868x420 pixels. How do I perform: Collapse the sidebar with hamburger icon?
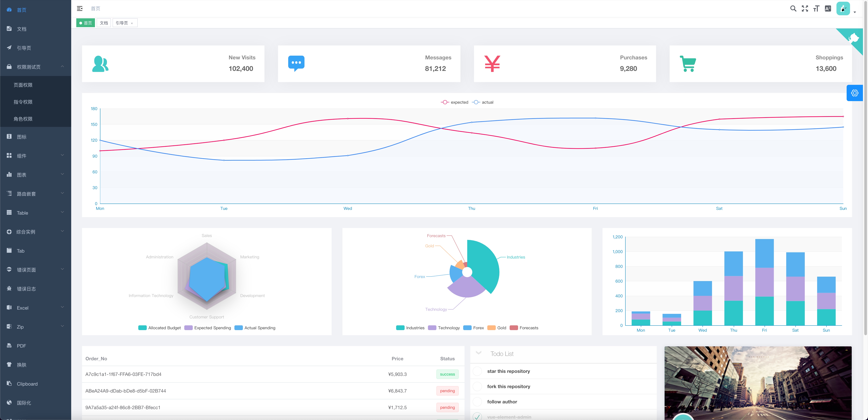tap(80, 8)
